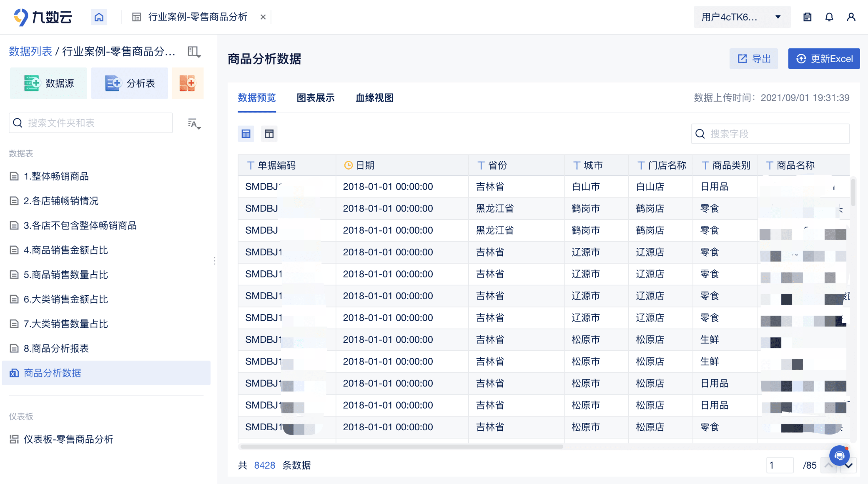Click the clock type icon beside 日期
Viewport: 868px width, 484px height.
(x=349, y=165)
